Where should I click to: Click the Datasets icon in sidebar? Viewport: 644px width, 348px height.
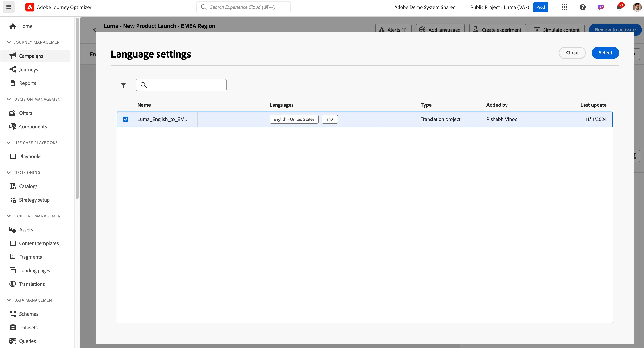pos(13,327)
